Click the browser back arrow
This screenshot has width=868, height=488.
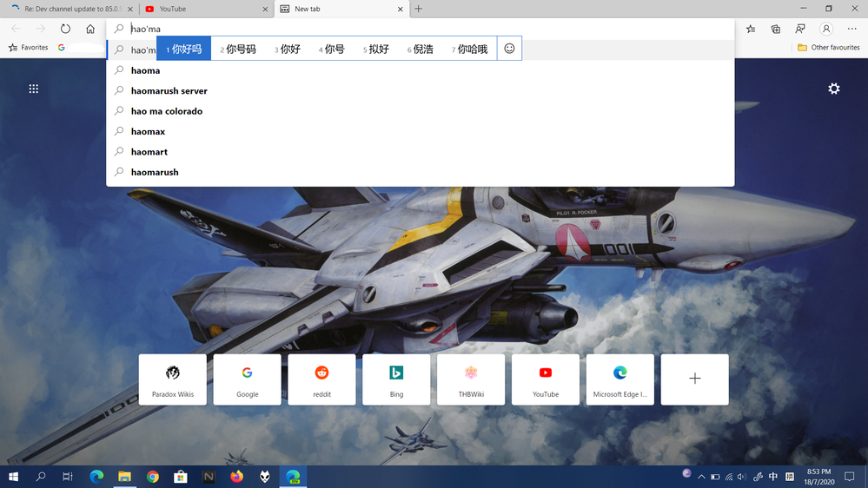[x=16, y=29]
